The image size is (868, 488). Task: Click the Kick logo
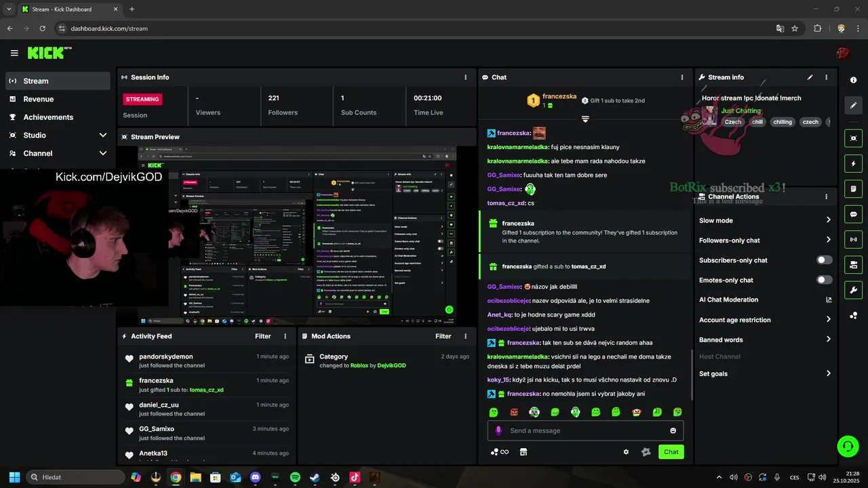point(49,53)
